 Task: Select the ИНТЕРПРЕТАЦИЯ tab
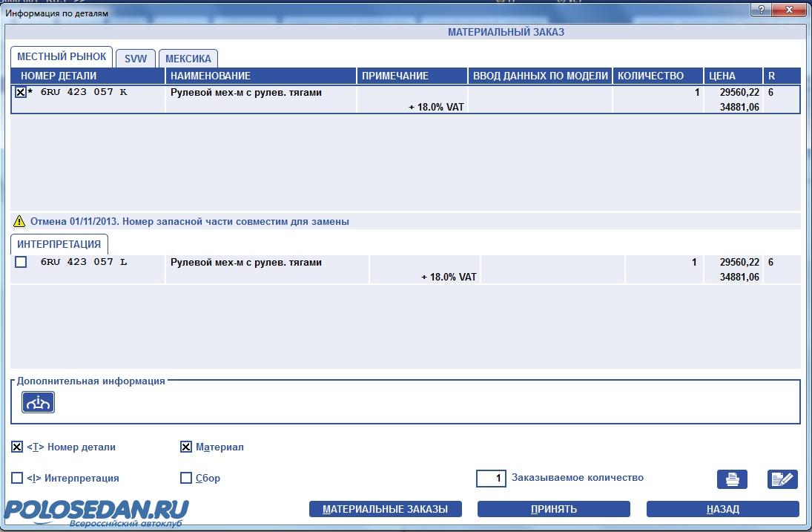pyautogui.click(x=59, y=244)
